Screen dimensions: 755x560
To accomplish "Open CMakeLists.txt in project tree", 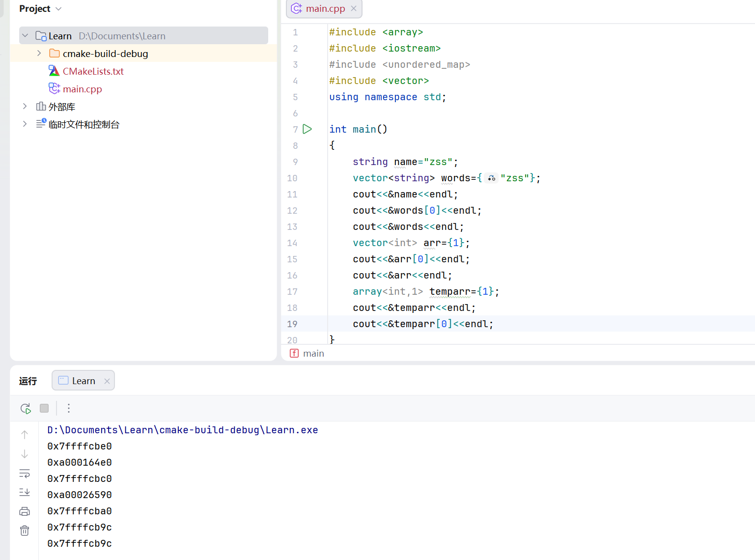I will [93, 71].
